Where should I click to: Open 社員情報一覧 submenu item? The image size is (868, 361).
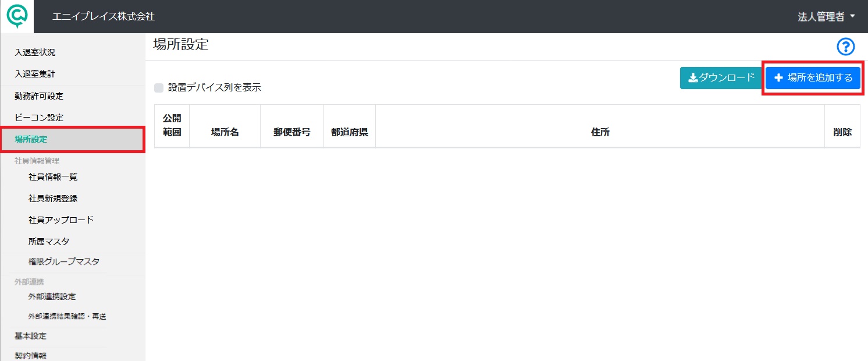53,177
